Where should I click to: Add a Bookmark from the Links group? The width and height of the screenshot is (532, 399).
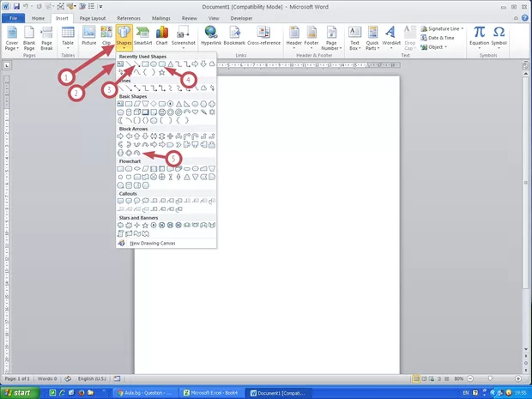[234, 36]
